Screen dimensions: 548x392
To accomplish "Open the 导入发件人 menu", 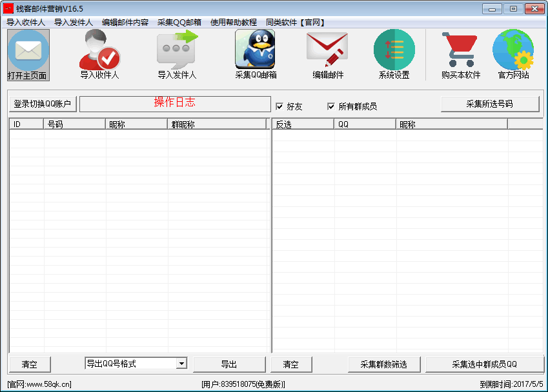I will (x=74, y=23).
